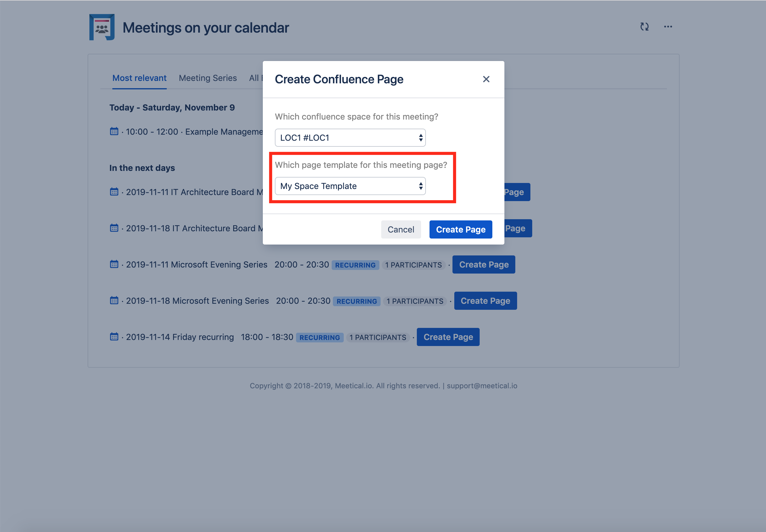Click Which confluence space for this meeting label
The width and height of the screenshot is (766, 532).
click(x=356, y=117)
